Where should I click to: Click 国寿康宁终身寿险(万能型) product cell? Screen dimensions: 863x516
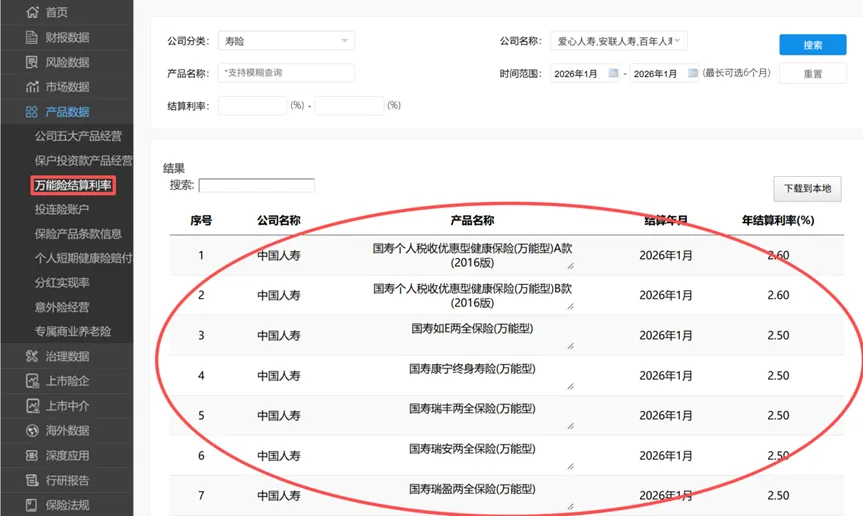472,369
